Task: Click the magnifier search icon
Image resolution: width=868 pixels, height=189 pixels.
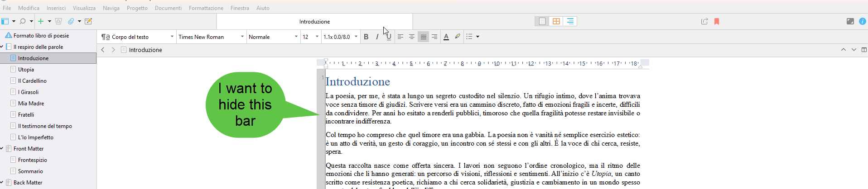Action: pyautogui.click(x=23, y=21)
